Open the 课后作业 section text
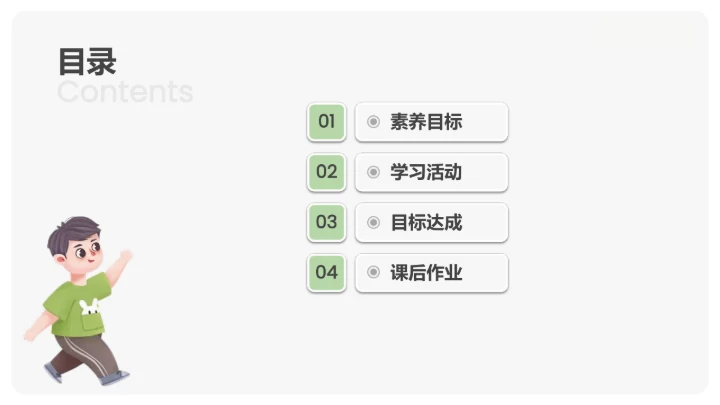The image size is (720, 405). [x=426, y=272]
